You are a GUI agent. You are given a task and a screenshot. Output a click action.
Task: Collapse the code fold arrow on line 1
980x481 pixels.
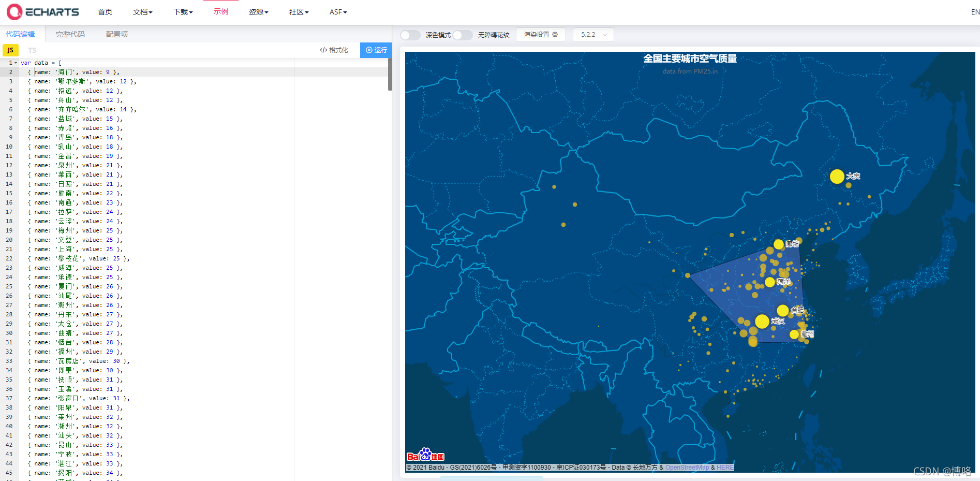[x=16, y=62]
